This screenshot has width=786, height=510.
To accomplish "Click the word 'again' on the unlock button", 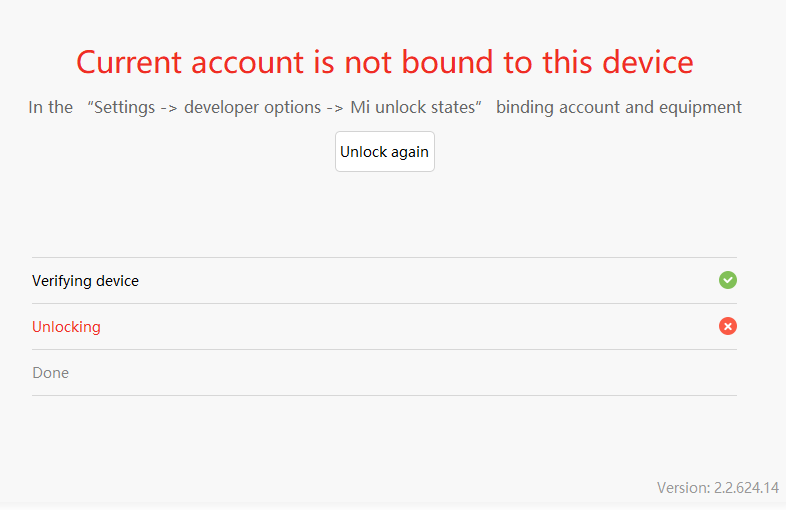I will (410, 152).
